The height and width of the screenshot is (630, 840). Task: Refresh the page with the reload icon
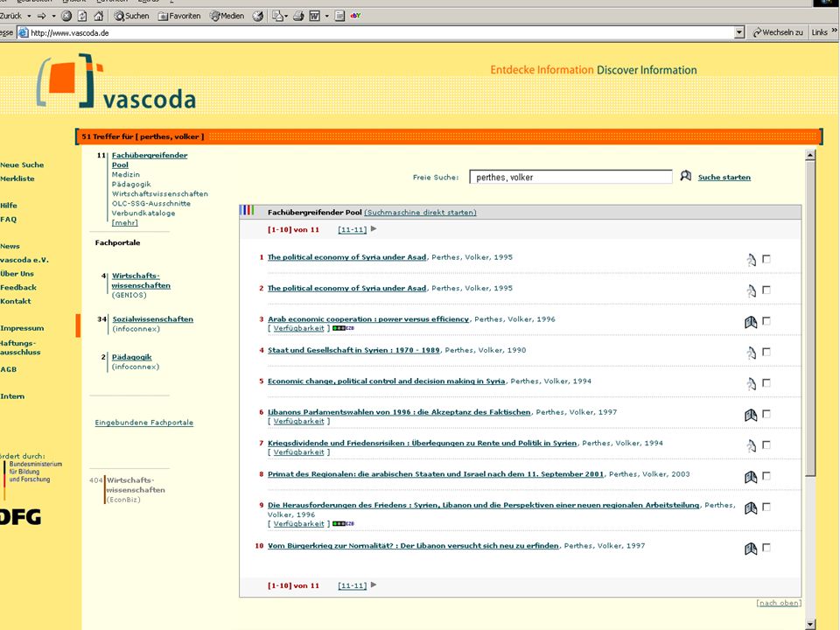pos(82,16)
